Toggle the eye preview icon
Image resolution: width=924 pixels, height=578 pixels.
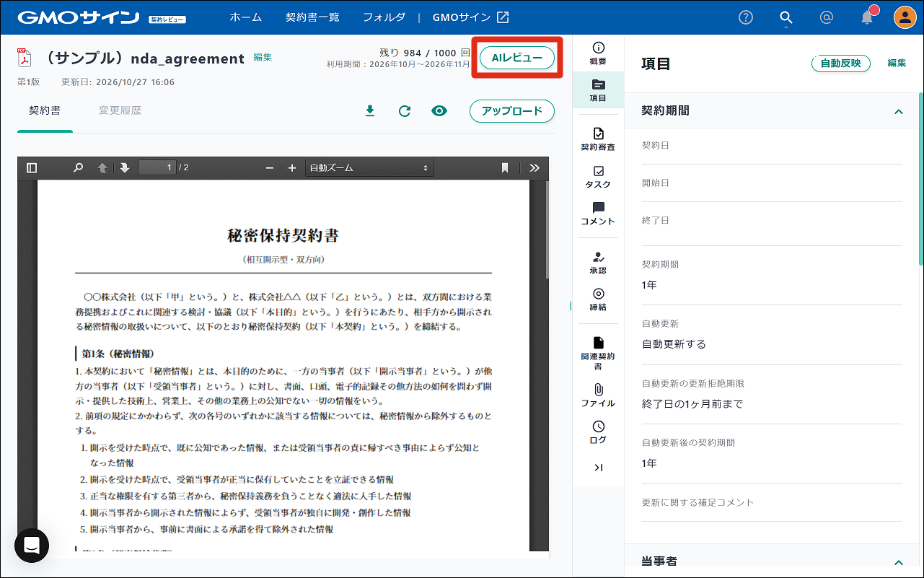pos(439,111)
